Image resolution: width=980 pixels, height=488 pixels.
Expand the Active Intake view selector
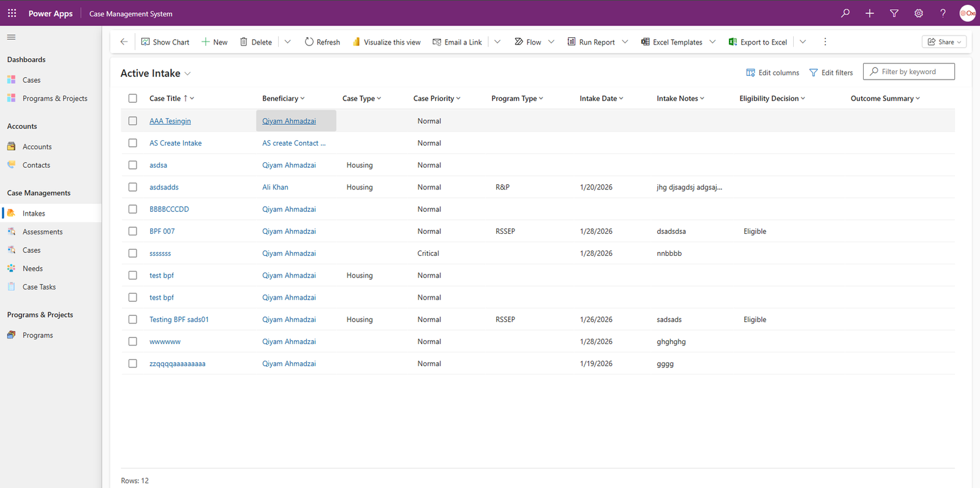(x=187, y=73)
